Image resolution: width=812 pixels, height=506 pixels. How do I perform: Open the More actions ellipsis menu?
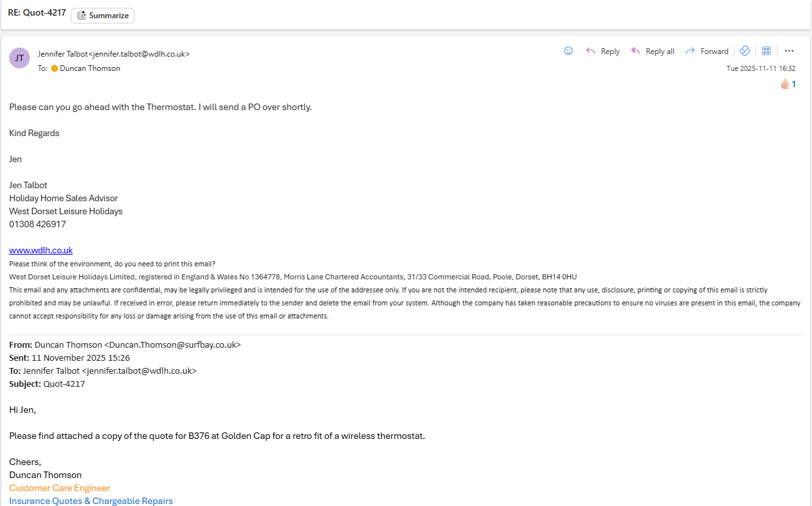pos(789,51)
